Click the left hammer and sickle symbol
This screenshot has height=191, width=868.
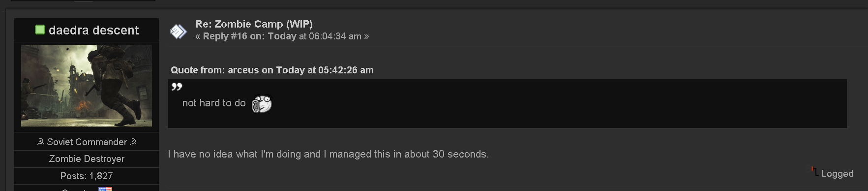coord(40,142)
